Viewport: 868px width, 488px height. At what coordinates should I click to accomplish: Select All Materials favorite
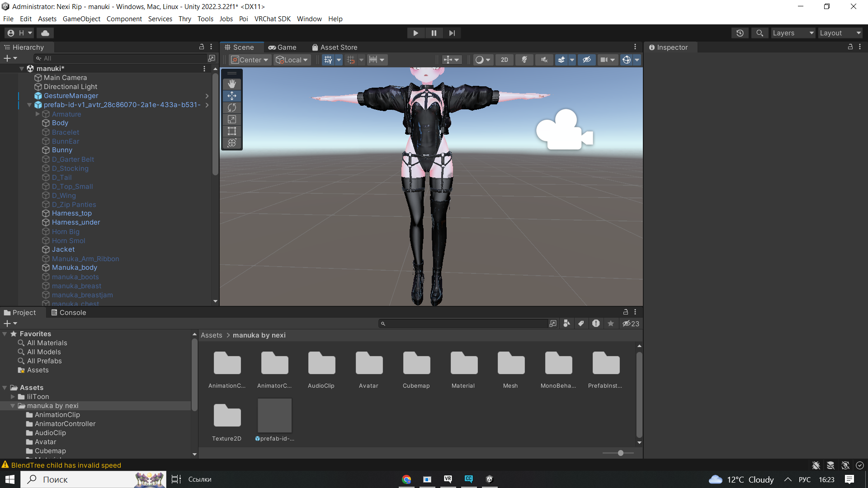coord(47,343)
